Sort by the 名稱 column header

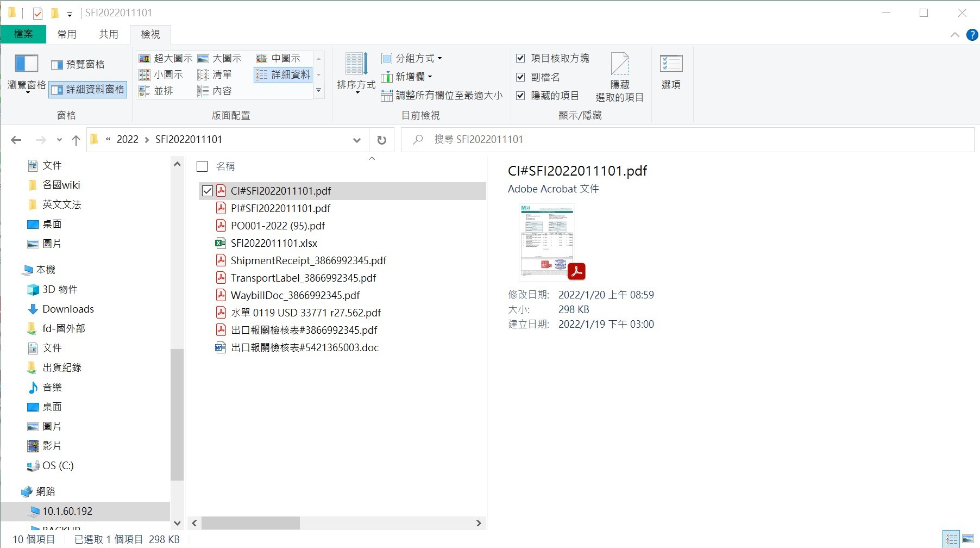pyautogui.click(x=225, y=166)
